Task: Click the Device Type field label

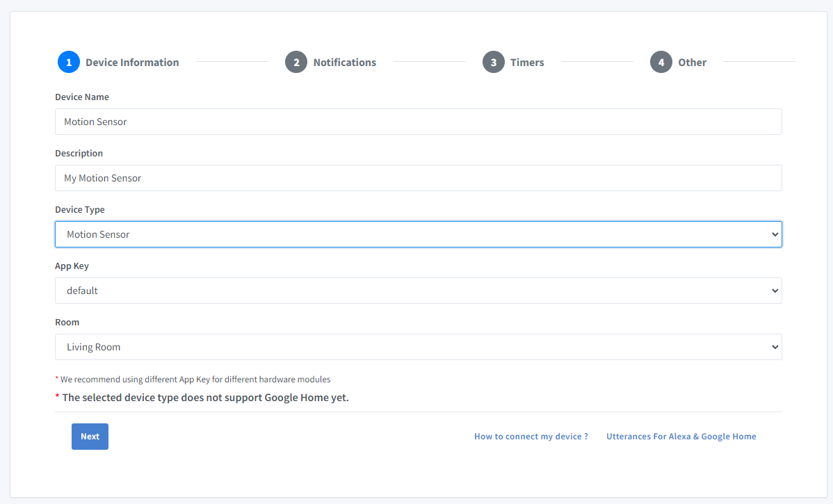Action: click(80, 209)
